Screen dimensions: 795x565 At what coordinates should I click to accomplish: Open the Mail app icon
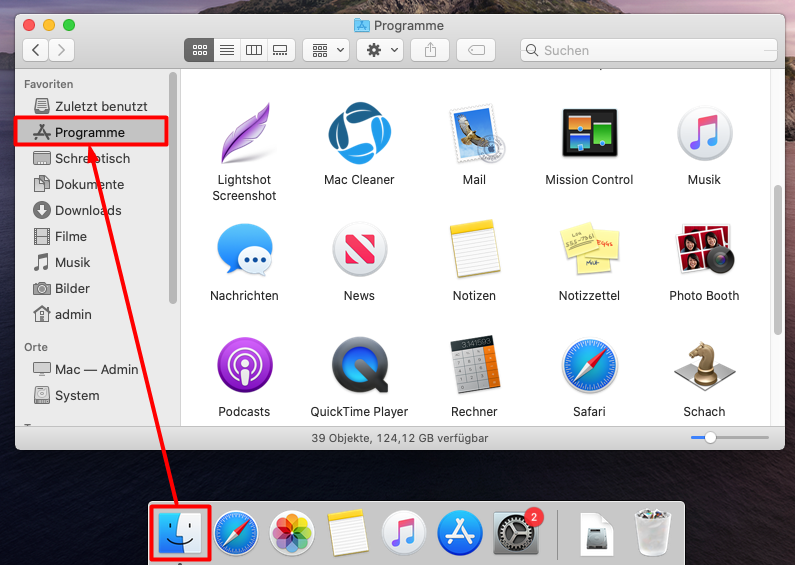tap(475, 133)
